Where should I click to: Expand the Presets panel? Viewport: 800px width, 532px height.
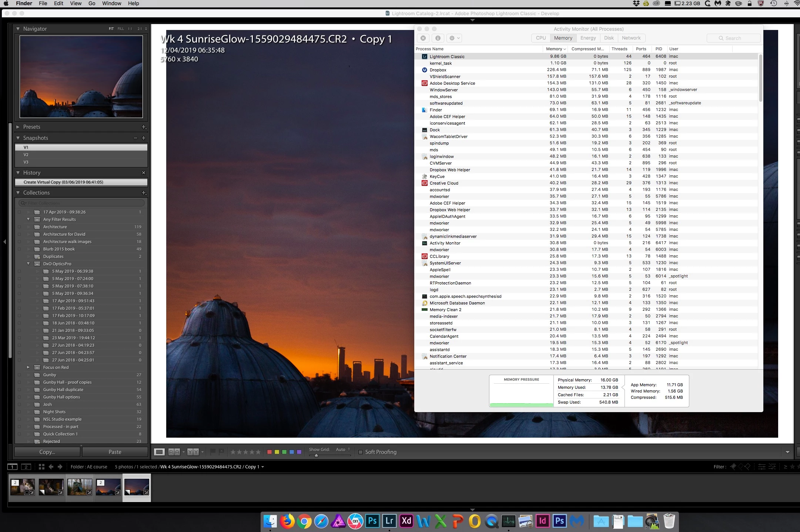pyautogui.click(x=18, y=127)
